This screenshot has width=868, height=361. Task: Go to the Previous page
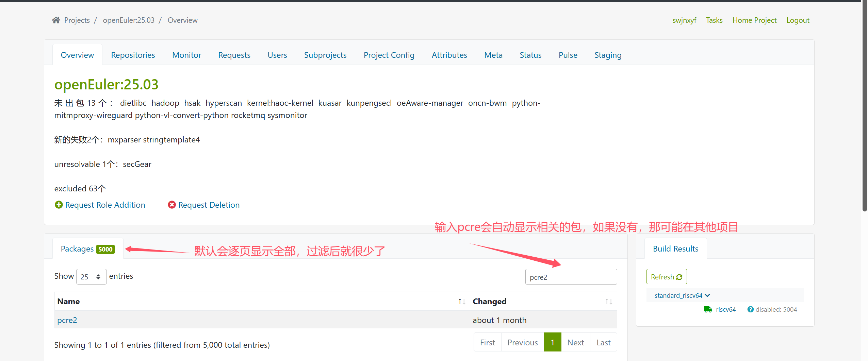522,342
